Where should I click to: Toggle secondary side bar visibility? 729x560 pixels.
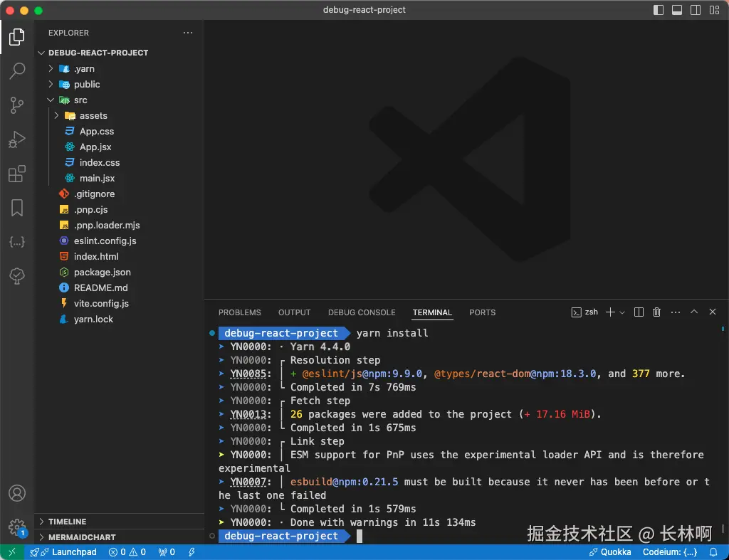click(696, 10)
